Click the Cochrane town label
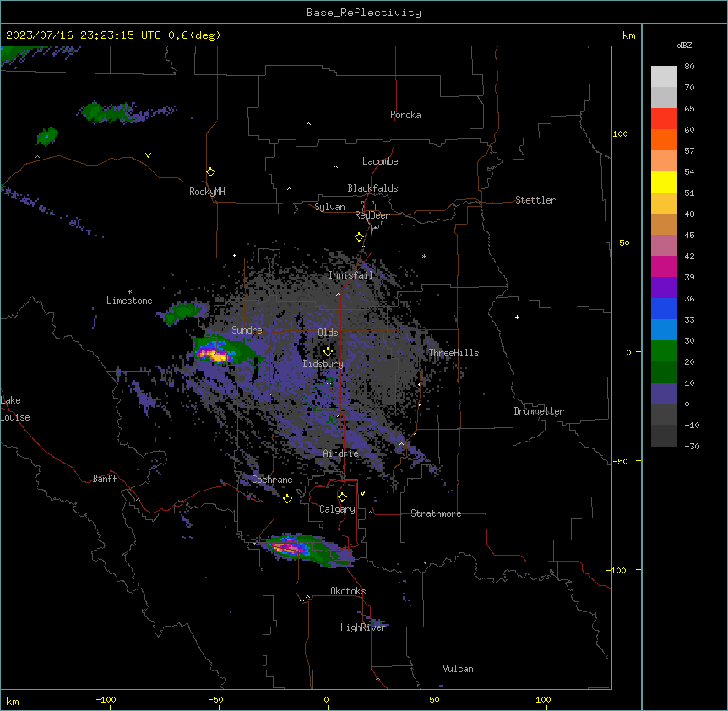Image resolution: width=728 pixels, height=711 pixels. pos(272,480)
